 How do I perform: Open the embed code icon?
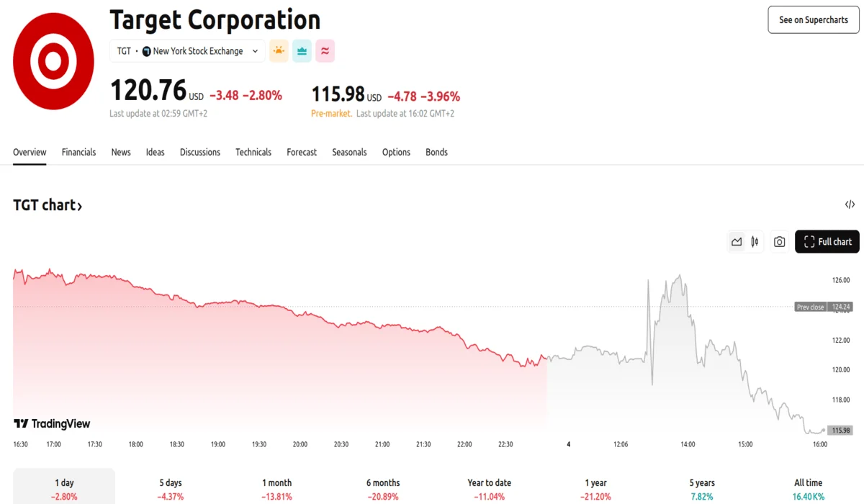pyautogui.click(x=850, y=205)
